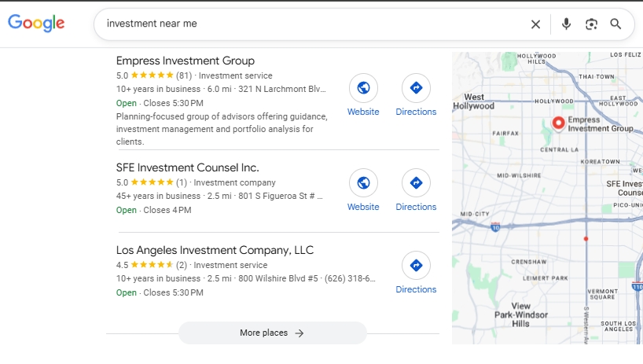Click the red Empress map pin
The height and width of the screenshot is (364, 643).
pos(558,123)
